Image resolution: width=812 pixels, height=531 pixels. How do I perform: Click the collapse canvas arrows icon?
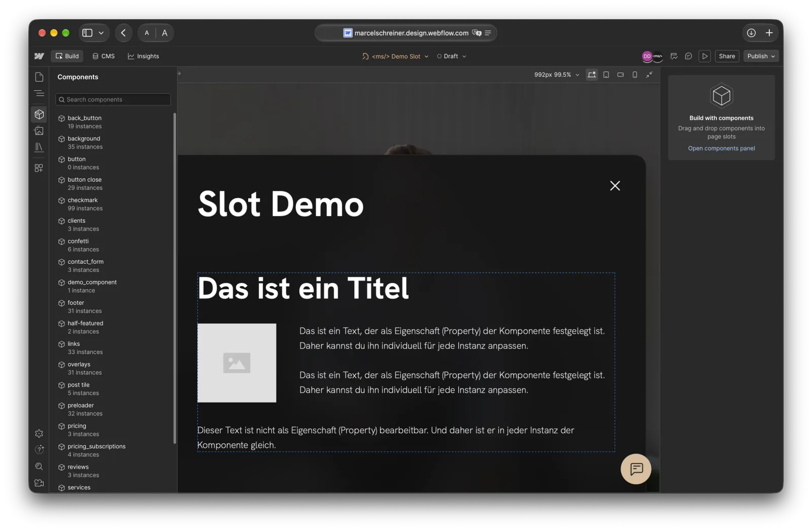tap(649, 75)
